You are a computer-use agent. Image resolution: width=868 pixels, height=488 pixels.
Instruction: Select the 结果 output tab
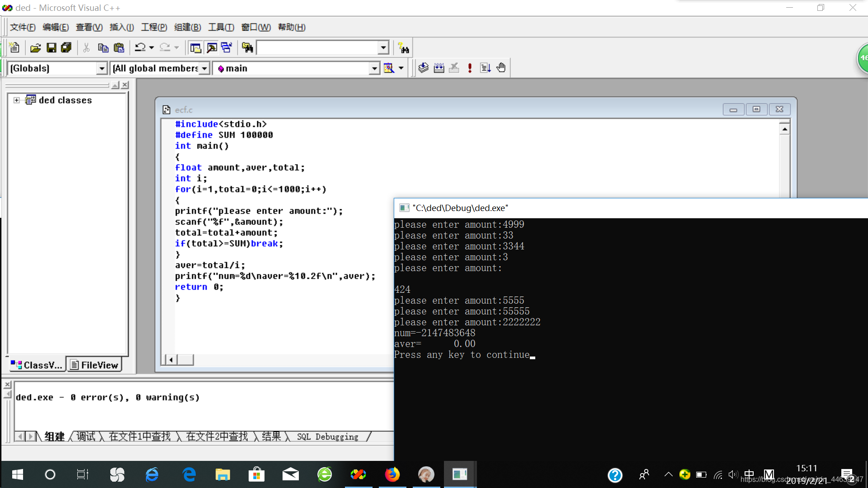coord(271,436)
